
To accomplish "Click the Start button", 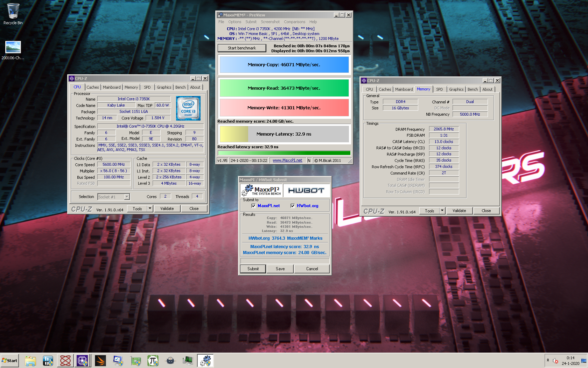I will [9, 361].
